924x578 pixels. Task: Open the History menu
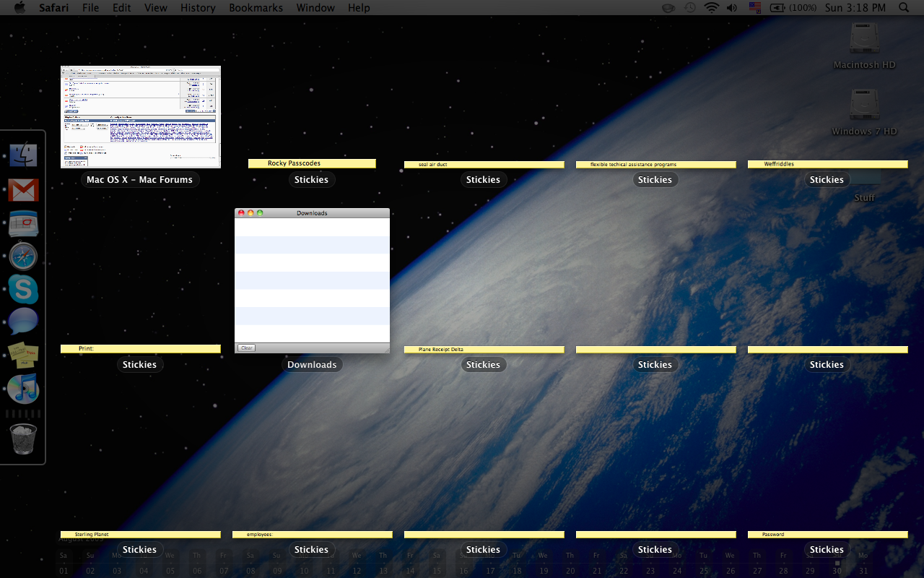(198, 8)
